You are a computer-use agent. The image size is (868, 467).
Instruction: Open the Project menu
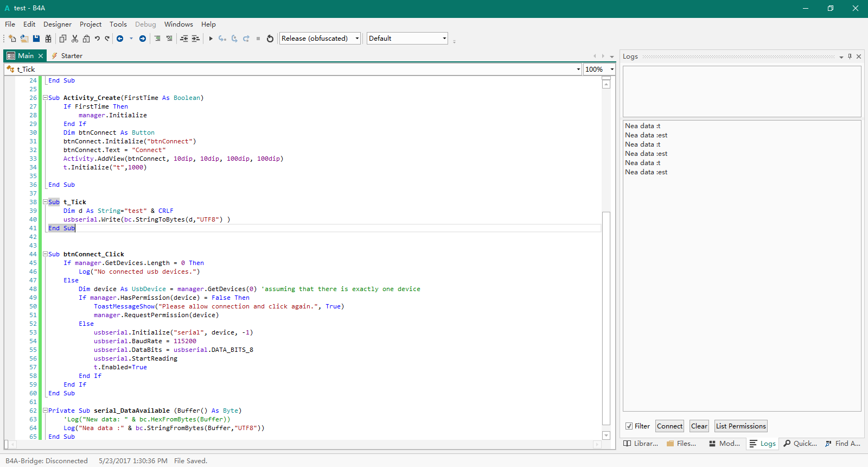point(90,24)
